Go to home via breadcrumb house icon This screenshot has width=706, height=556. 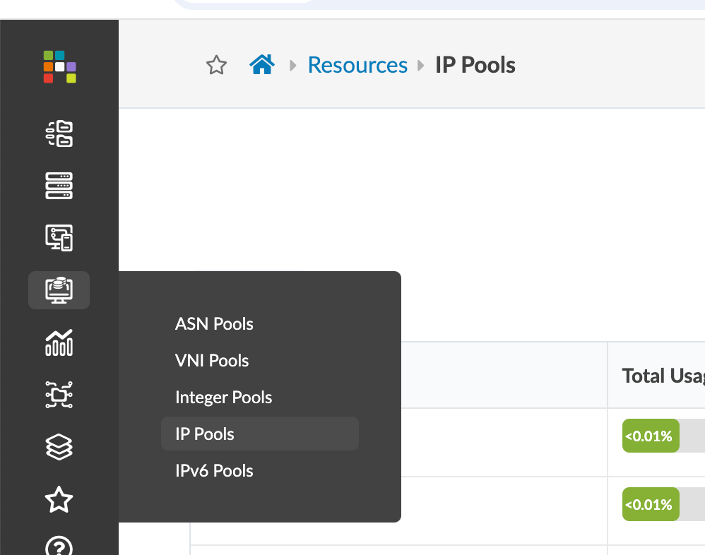click(x=262, y=65)
